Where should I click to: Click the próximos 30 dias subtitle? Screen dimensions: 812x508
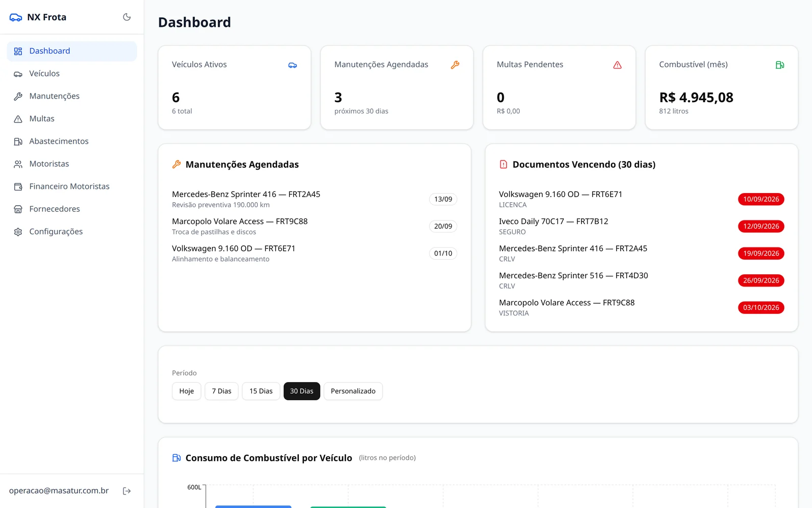pos(361,111)
